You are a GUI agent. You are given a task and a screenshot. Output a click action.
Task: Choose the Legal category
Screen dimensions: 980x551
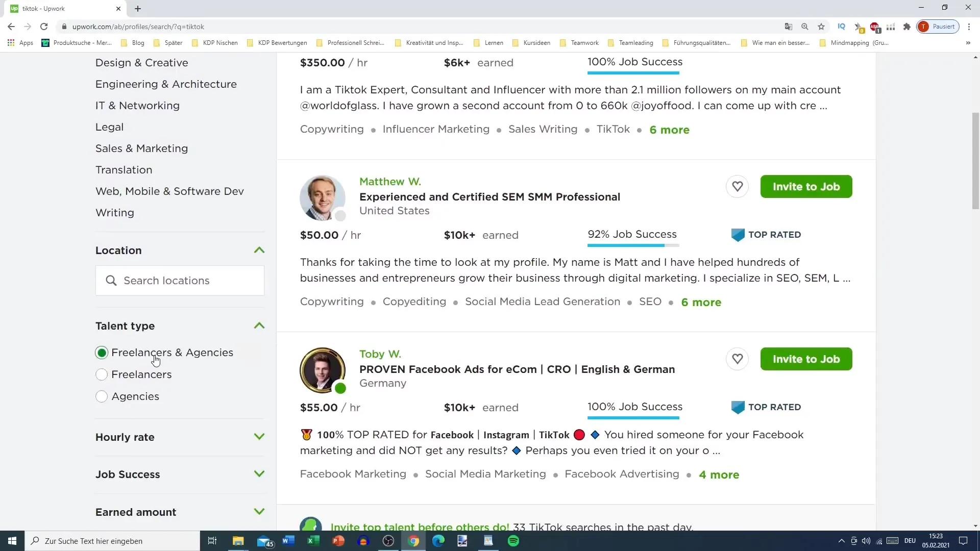coord(109,127)
